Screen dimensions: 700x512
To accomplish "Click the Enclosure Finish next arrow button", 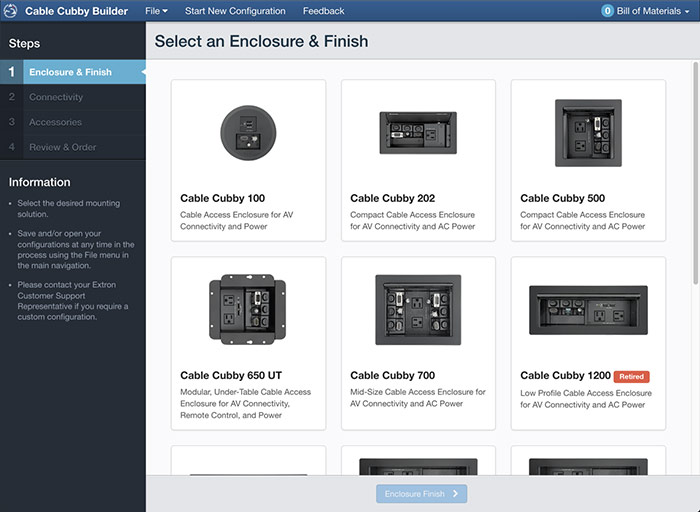I will tap(421, 494).
